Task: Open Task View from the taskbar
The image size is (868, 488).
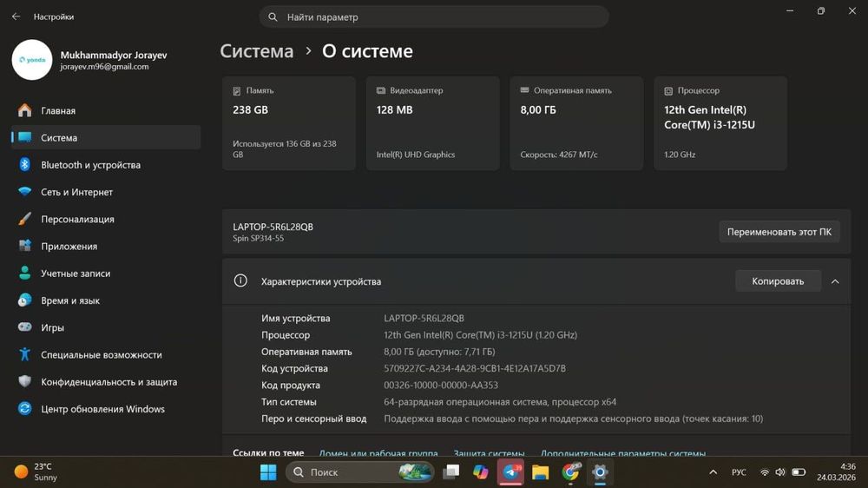Action: point(451,472)
